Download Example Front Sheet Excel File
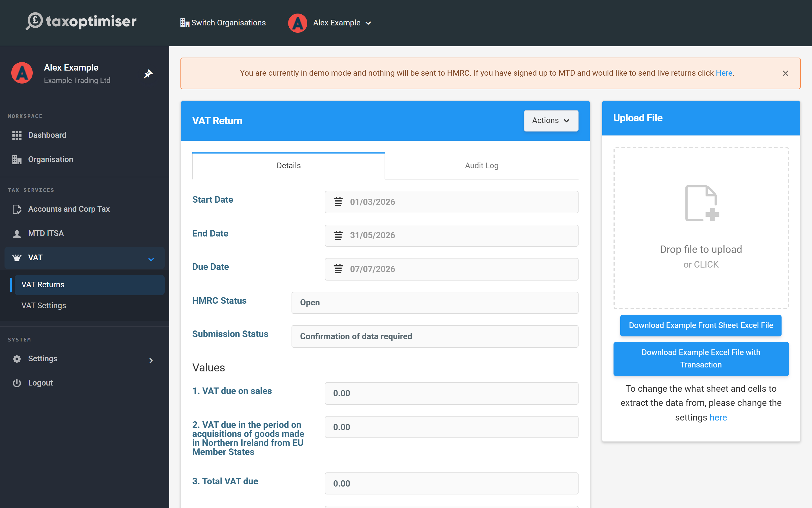This screenshot has width=812, height=508. pyautogui.click(x=701, y=325)
